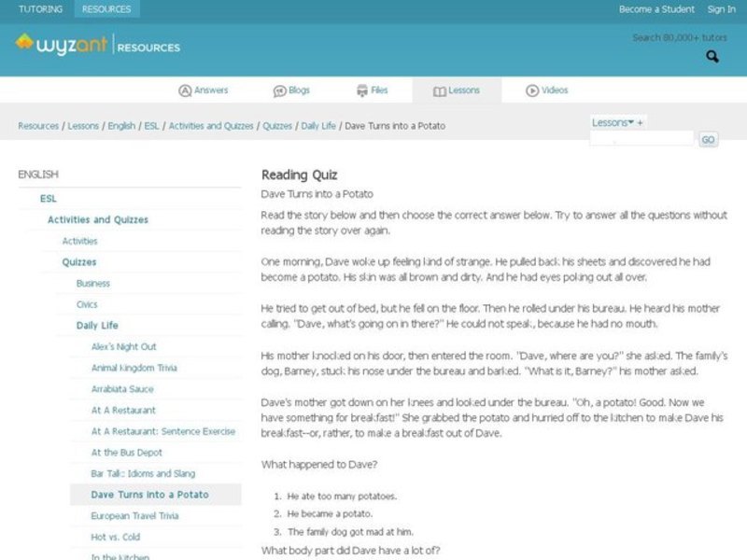This screenshot has height=560, width=747.
Task: Click the Sign In link
Action: pos(721,9)
